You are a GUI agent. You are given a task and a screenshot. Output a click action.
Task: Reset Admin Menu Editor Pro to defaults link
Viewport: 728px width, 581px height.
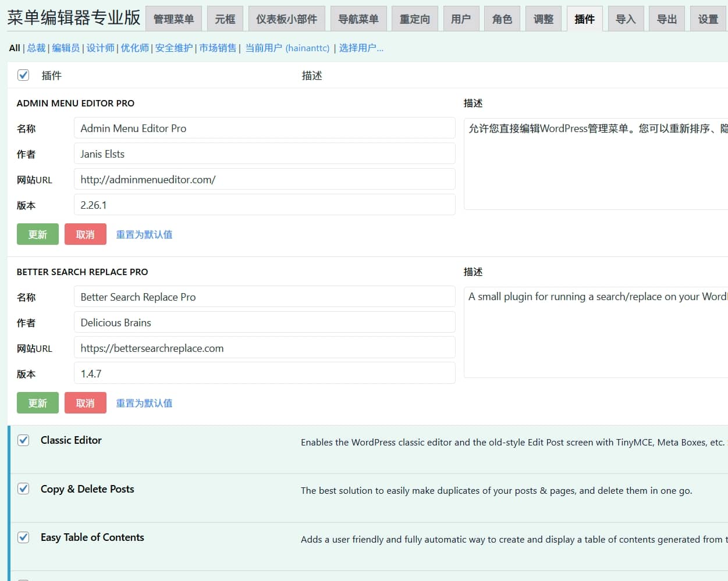point(144,234)
